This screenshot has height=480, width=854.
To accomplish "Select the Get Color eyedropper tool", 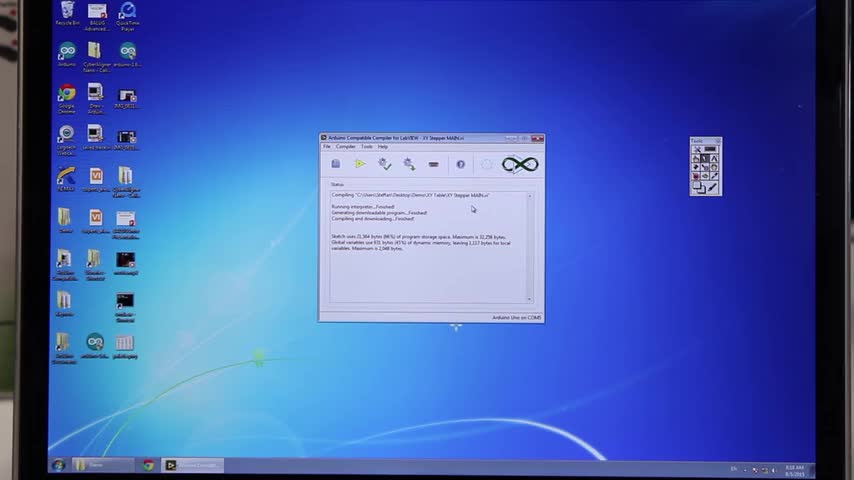I will [x=714, y=176].
